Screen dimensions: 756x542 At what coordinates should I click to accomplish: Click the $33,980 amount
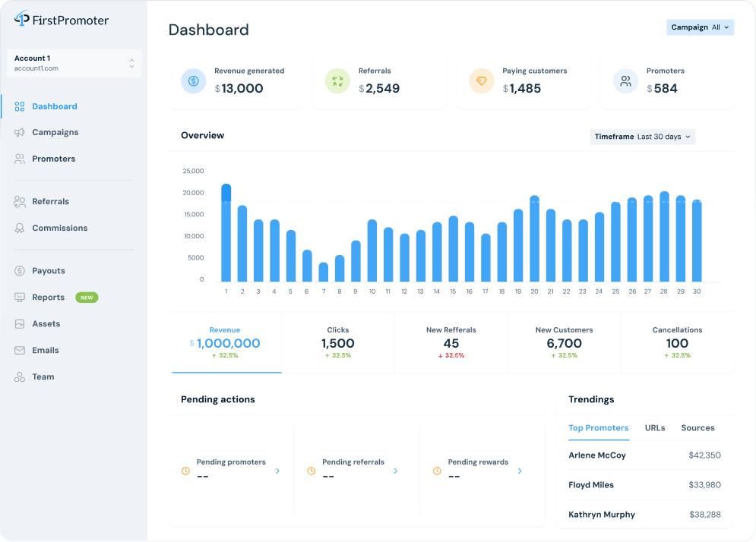[x=704, y=485]
